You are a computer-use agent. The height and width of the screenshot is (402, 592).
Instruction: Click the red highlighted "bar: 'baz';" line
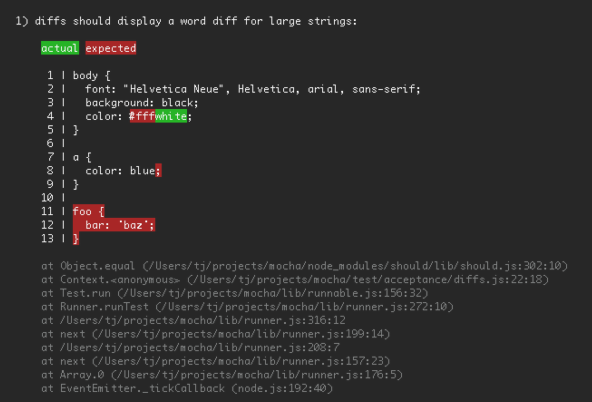coord(114,225)
